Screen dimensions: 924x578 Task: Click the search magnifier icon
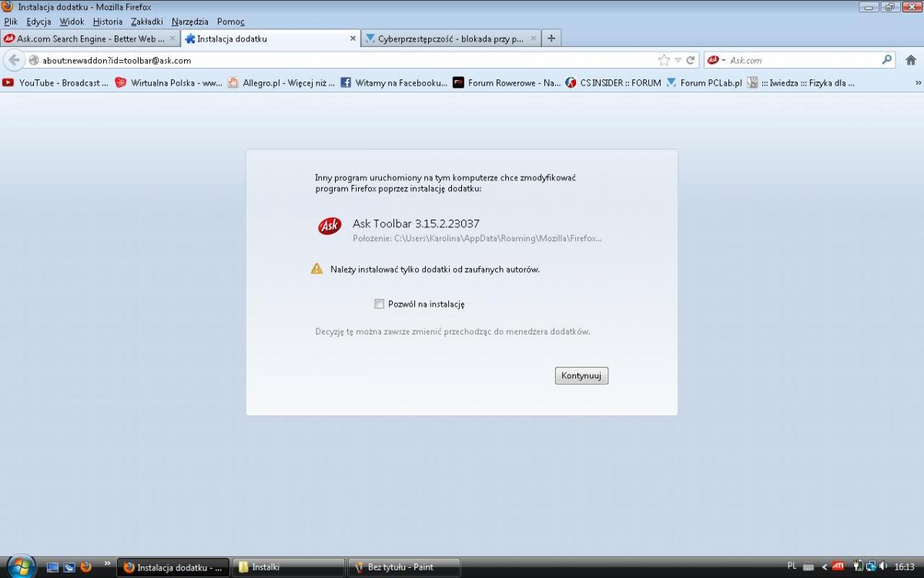pyautogui.click(x=887, y=60)
